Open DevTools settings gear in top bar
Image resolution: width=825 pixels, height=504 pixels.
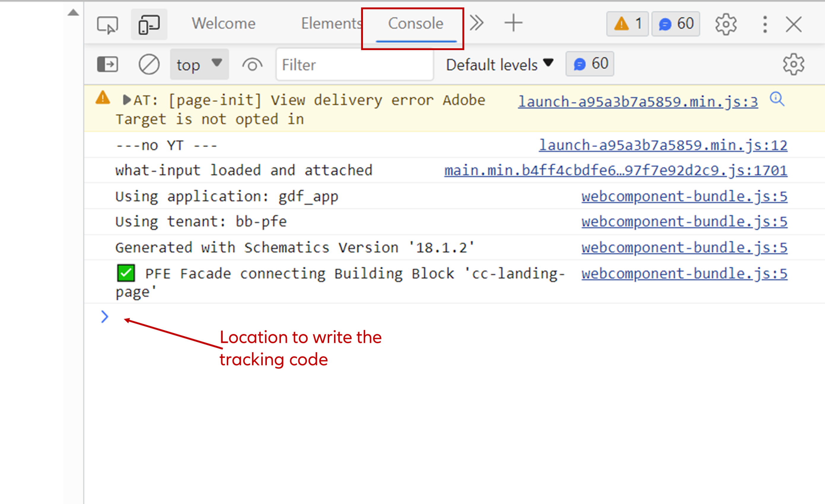pos(726,24)
